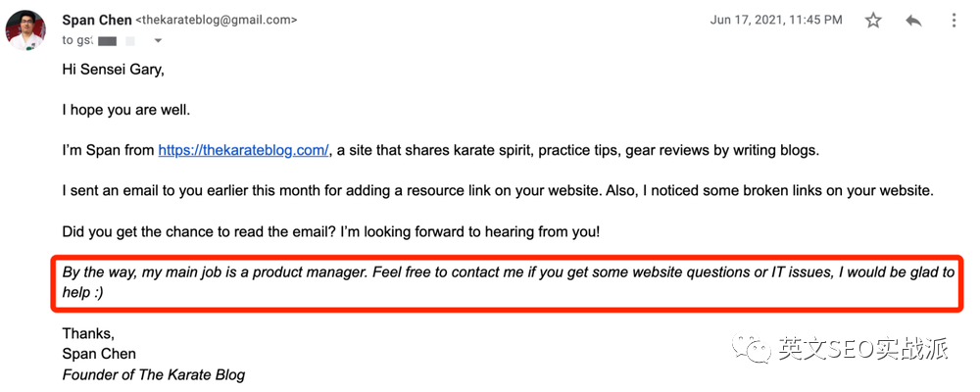Click sender address thekarateblog@gmail.com

point(216,20)
